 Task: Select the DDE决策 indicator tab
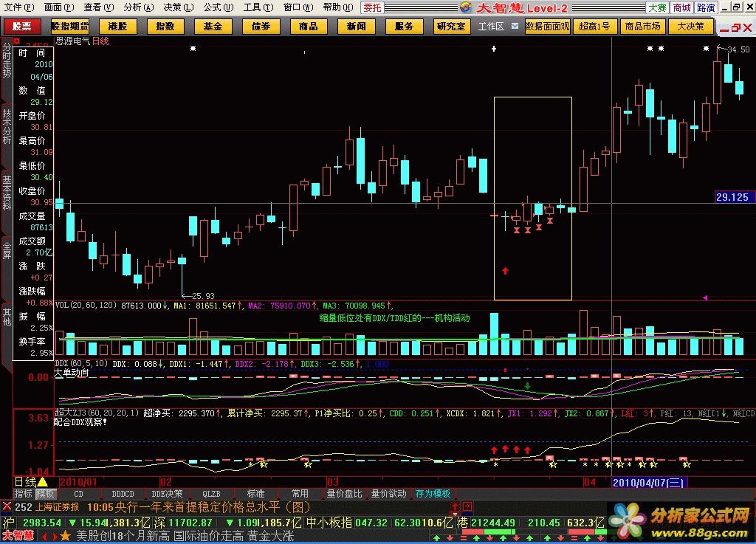(x=167, y=493)
